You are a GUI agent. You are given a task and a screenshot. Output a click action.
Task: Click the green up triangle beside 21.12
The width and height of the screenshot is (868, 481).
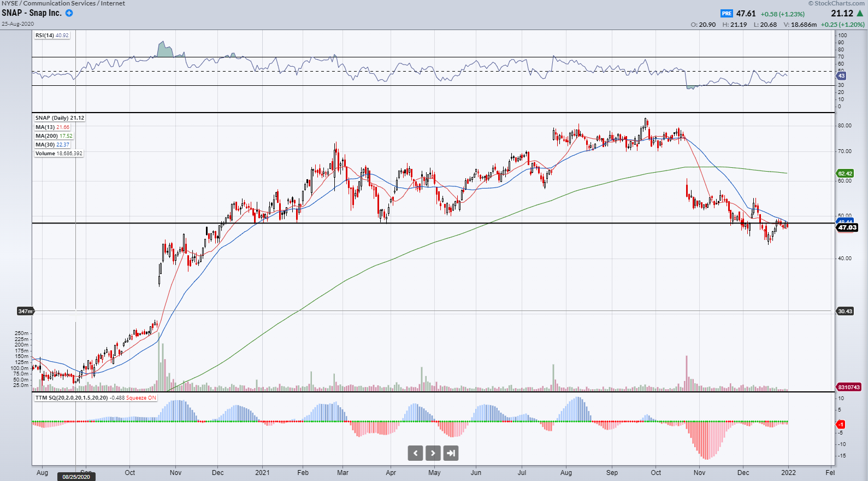pyautogui.click(x=860, y=13)
